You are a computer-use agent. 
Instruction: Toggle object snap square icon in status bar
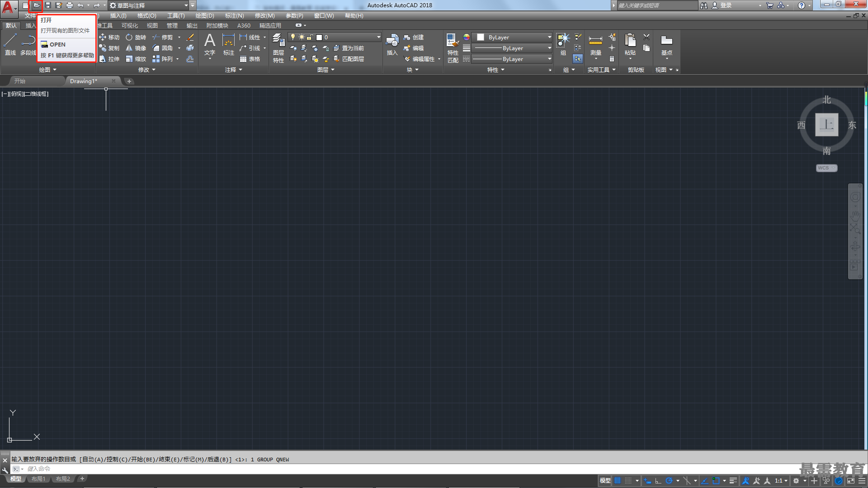coord(716,481)
